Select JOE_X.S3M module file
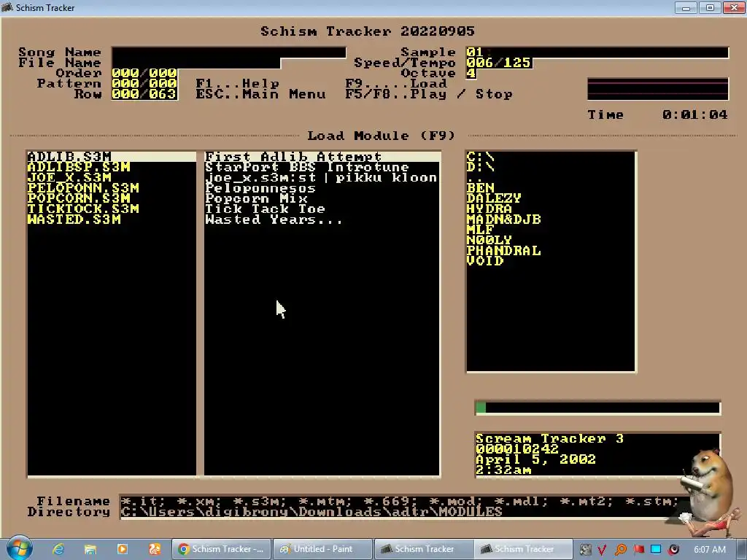 pos(69,178)
